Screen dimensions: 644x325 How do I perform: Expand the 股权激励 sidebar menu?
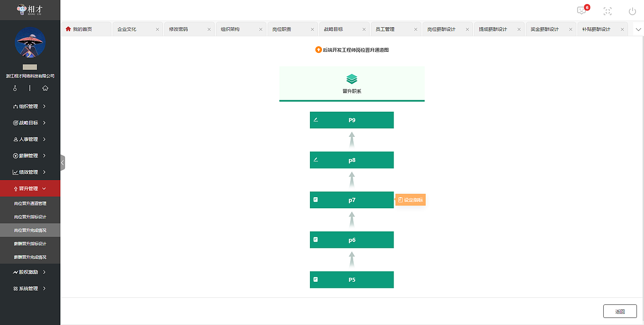point(30,272)
